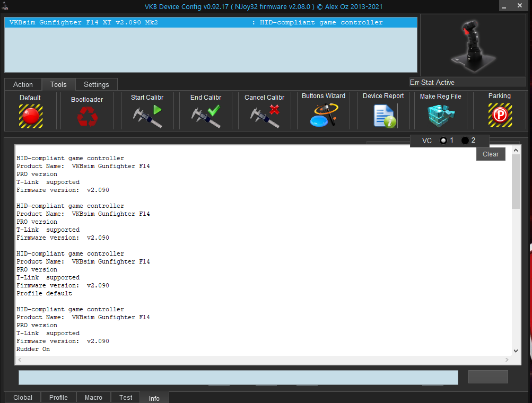Activate the Parking icon

pyautogui.click(x=500, y=116)
